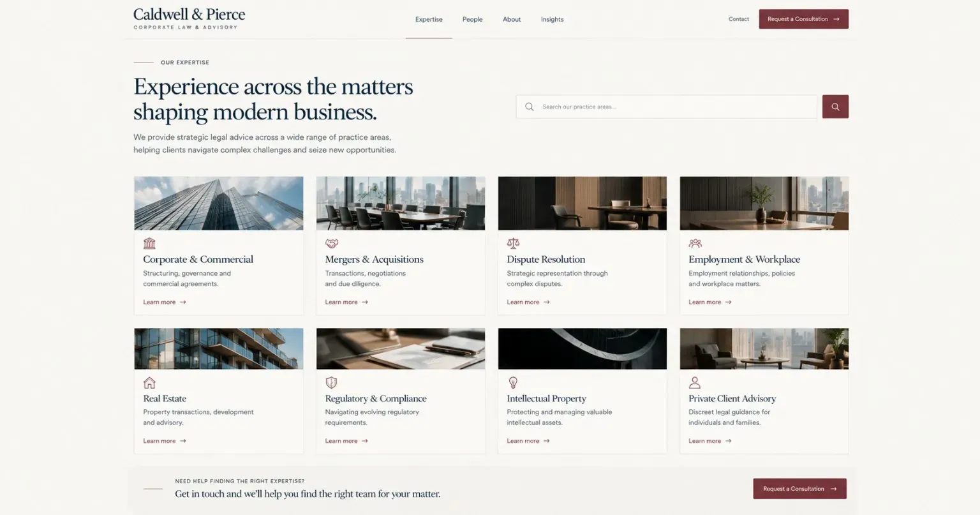Click the shield icon for Regulatory & Compliance
Viewport: 980px width, 515px height.
click(x=331, y=382)
